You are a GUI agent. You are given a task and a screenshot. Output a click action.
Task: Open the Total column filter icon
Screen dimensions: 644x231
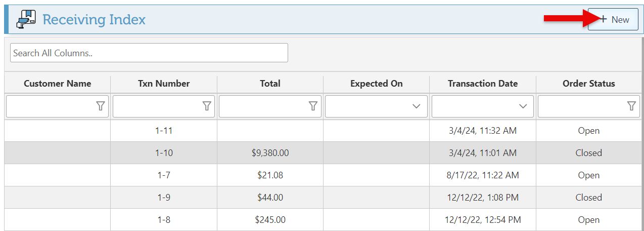pos(313,106)
